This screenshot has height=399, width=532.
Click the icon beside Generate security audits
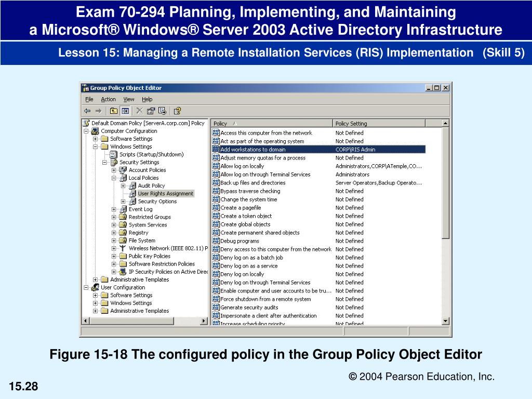tap(216, 307)
